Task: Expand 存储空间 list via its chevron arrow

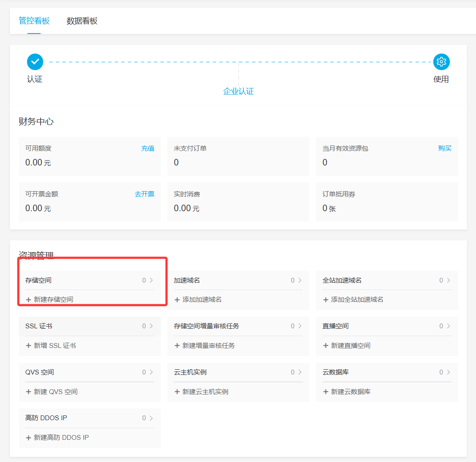Action: (x=151, y=280)
